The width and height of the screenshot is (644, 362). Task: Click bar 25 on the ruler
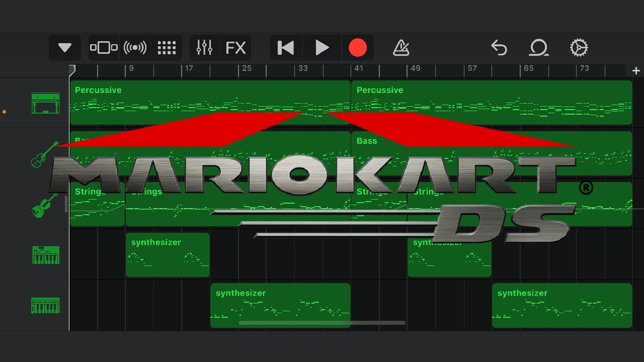click(x=246, y=68)
